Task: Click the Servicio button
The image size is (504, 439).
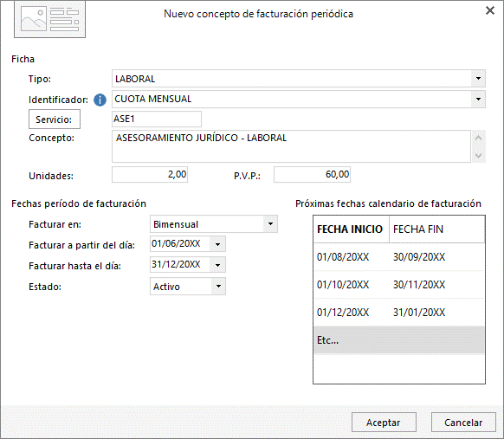Action: tap(55, 119)
